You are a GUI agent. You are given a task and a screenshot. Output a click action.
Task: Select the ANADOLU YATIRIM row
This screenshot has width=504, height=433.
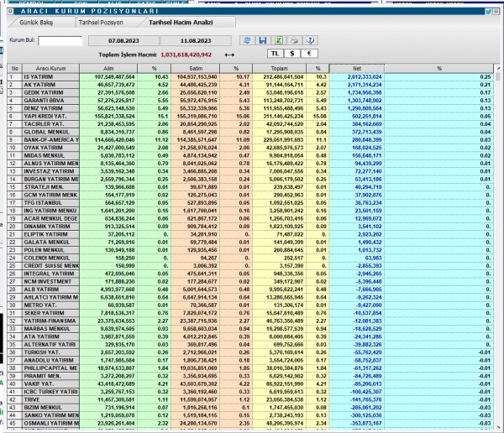[x=250, y=360]
